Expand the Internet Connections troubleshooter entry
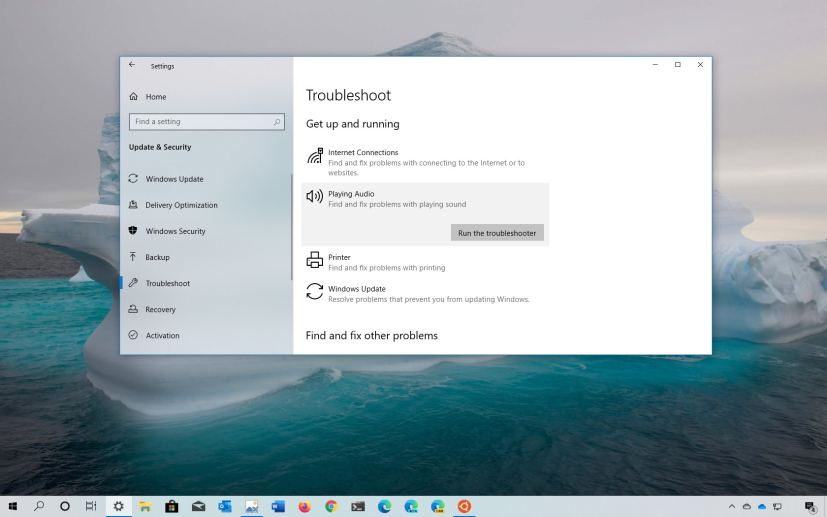 420,162
